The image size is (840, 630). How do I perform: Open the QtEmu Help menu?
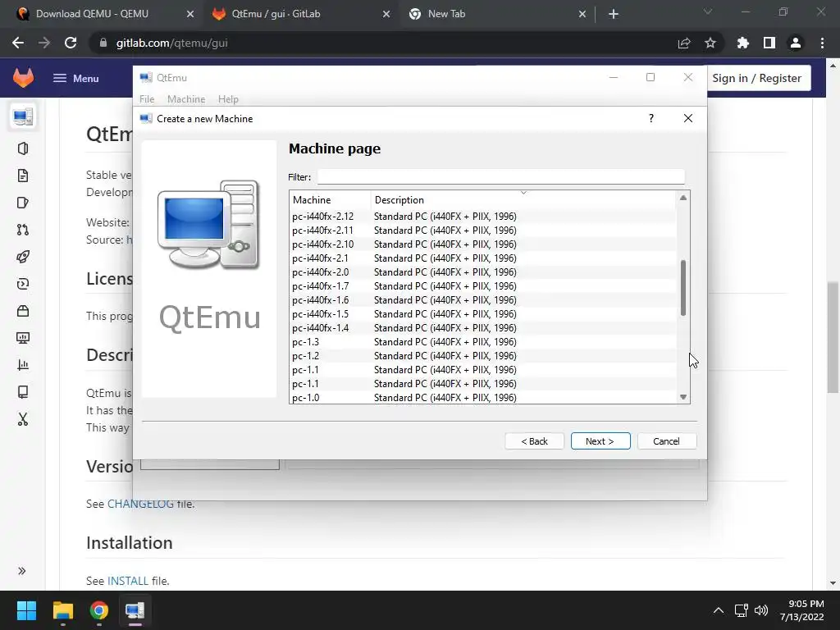coord(228,99)
